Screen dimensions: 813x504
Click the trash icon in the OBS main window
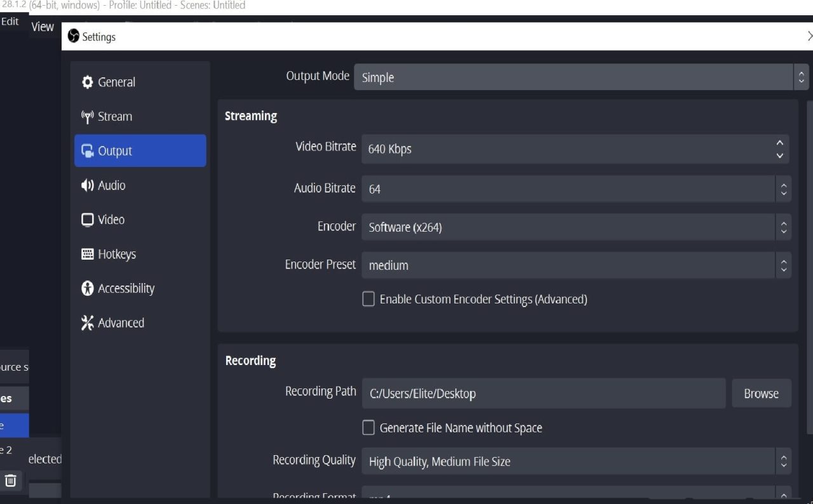click(x=11, y=481)
